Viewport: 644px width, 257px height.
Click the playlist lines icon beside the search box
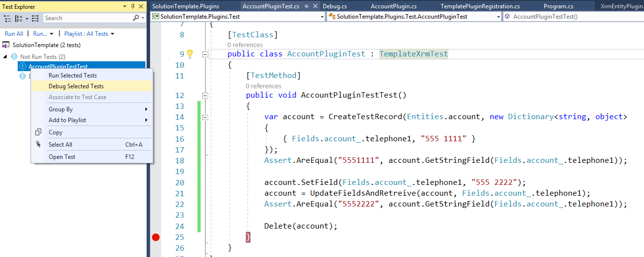tap(35, 18)
